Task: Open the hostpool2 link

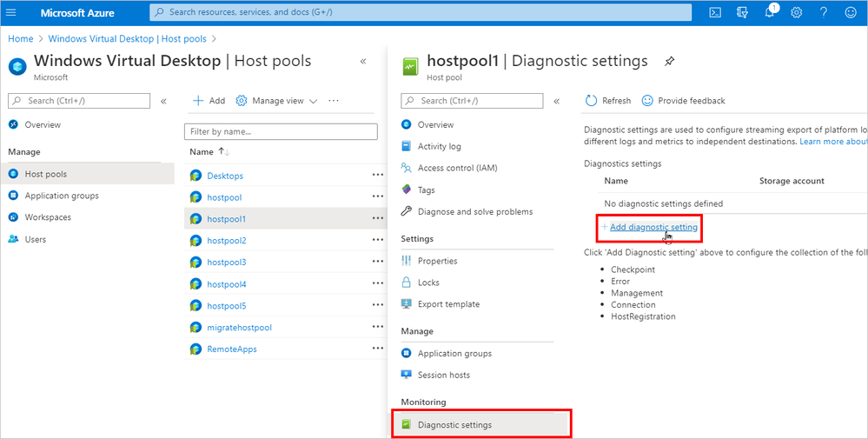Action: tap(227, 240)
